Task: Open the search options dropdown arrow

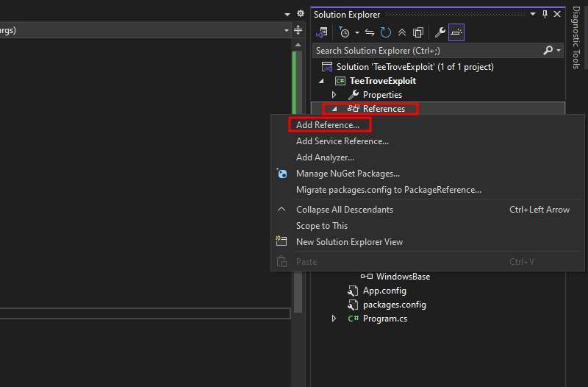Action: [559, 51]
